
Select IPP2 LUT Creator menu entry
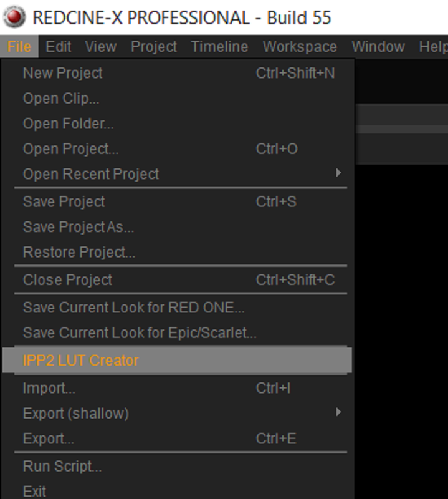[x=177, y=361]
